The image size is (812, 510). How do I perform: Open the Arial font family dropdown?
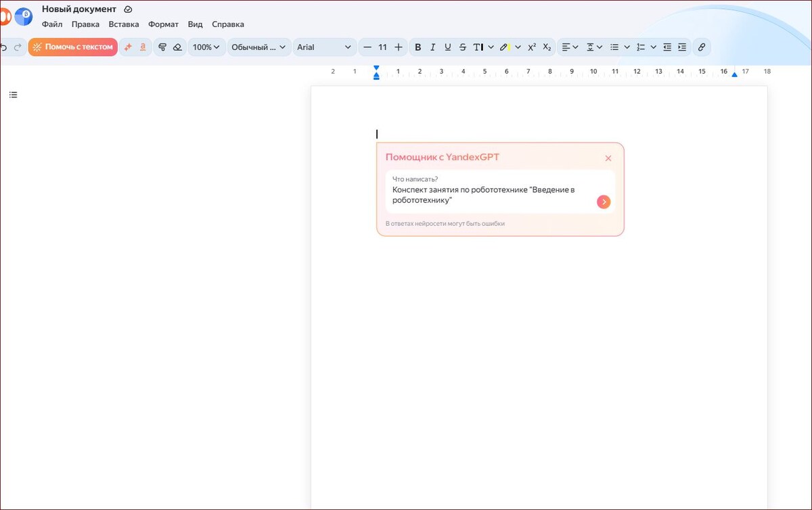pyautogui.click(x=324, y=47)
